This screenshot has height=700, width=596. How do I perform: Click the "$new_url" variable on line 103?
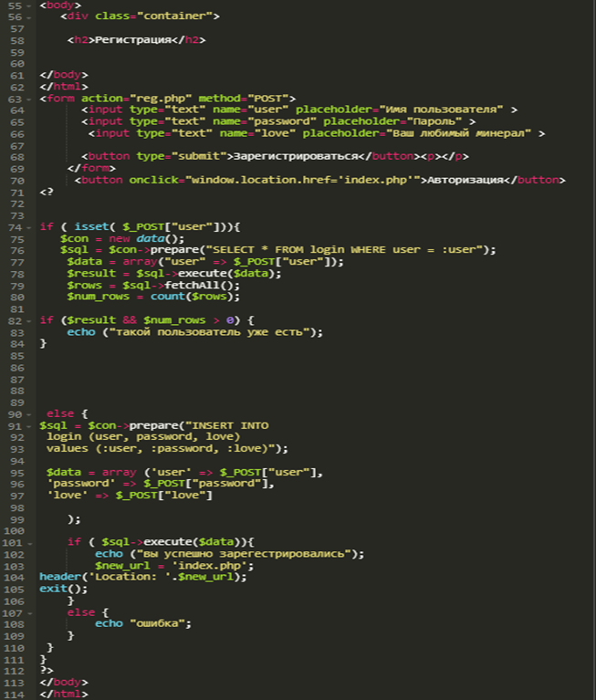click(123, 566)
